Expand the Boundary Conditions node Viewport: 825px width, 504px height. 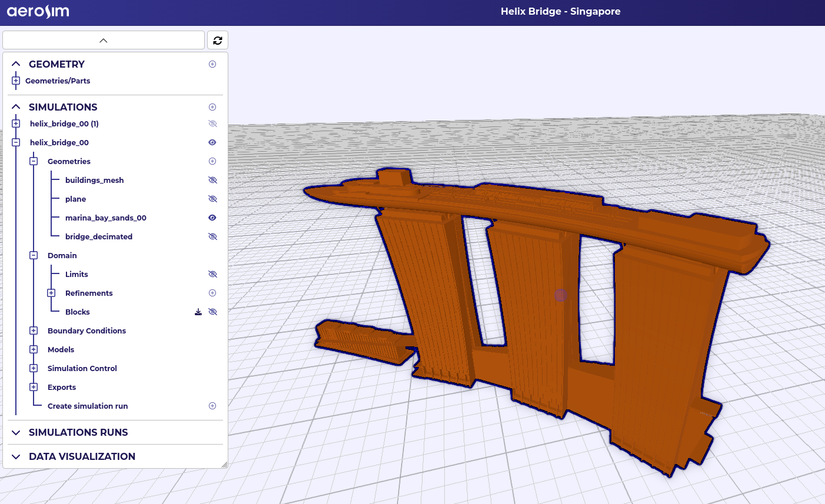(x=34, y=331)
